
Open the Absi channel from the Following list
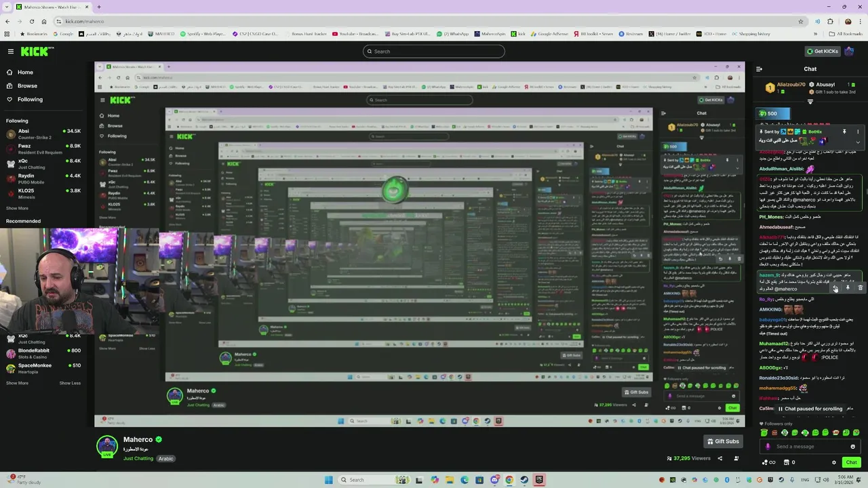(43, 134)
